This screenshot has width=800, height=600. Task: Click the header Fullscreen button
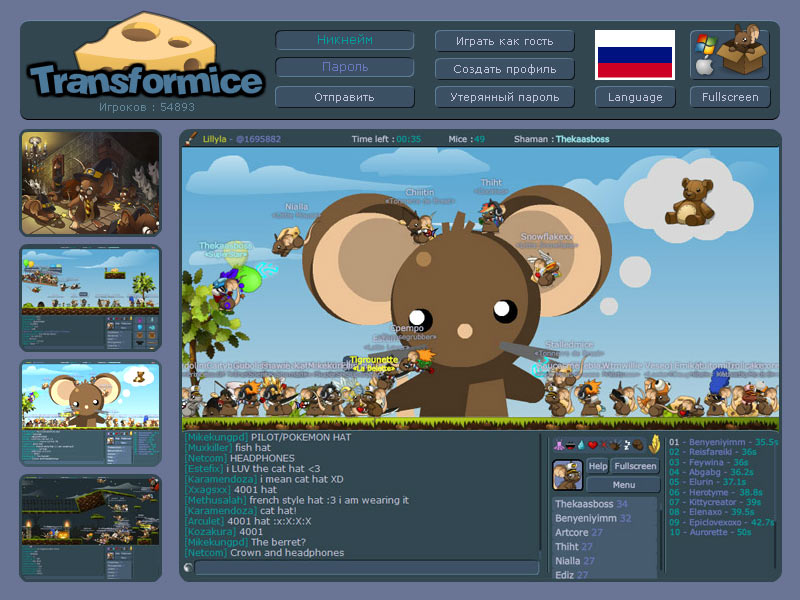click(x=730, y=97)
